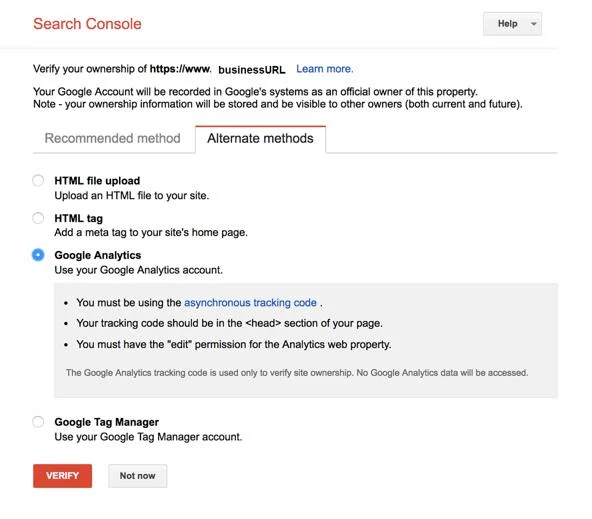Click 'Use your Google Tag Manager account' text
592x519 pixels.
point(148,437)
